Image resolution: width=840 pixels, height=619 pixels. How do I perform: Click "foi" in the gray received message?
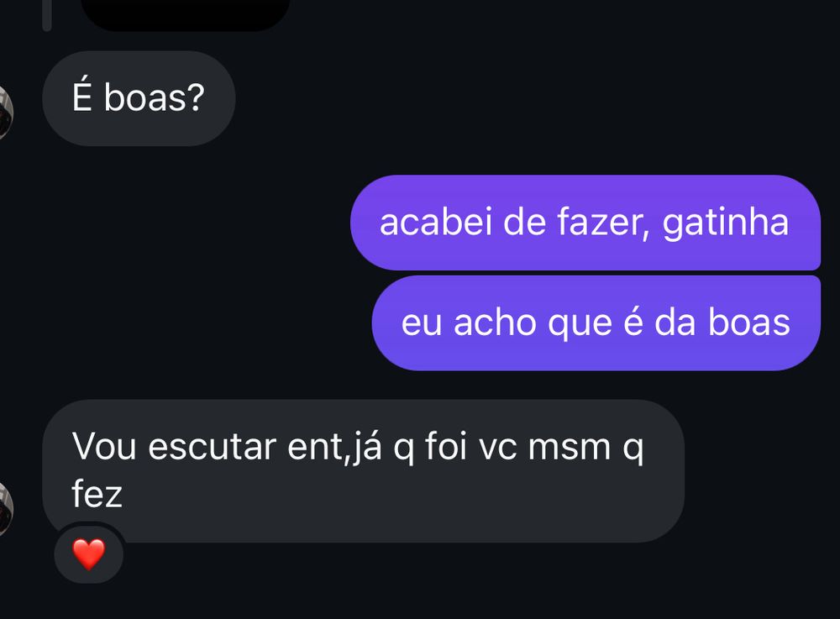pyautogui.click(x=443, y=445)
